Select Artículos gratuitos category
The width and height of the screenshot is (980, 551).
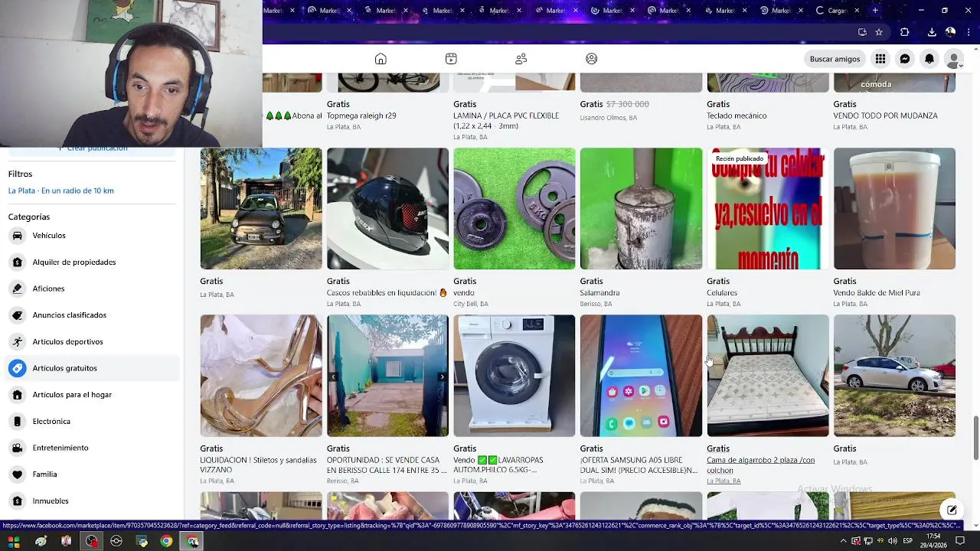coord(92,368)
